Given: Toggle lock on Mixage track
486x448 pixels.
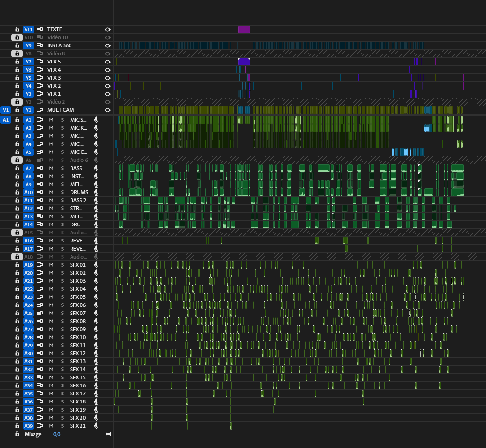Looking at the screenshot, I should pyautogui.click(x=18, y=434).
